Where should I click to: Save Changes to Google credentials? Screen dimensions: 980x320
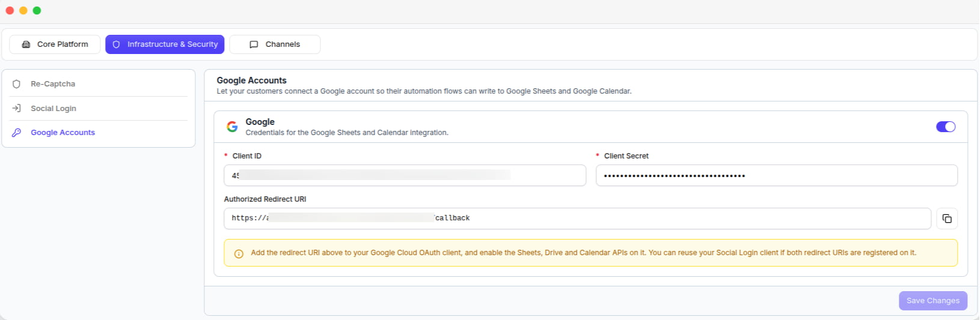pyautogui.click(x=933, y=301)
